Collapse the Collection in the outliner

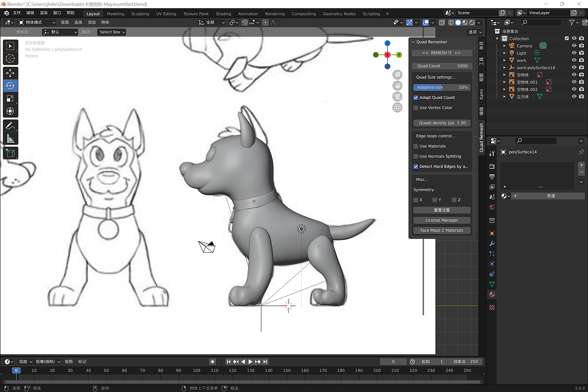click(x=497, y=39)
